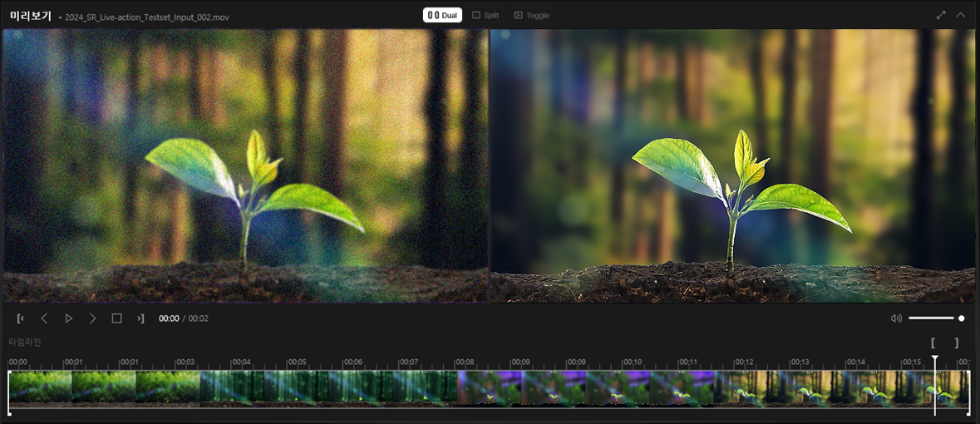Play the preview video

(69, 318)
